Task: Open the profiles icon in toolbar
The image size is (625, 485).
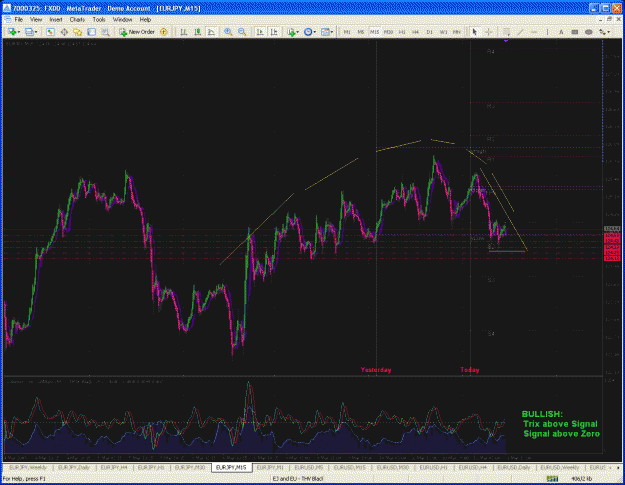Action: click(x=29, y=32)
